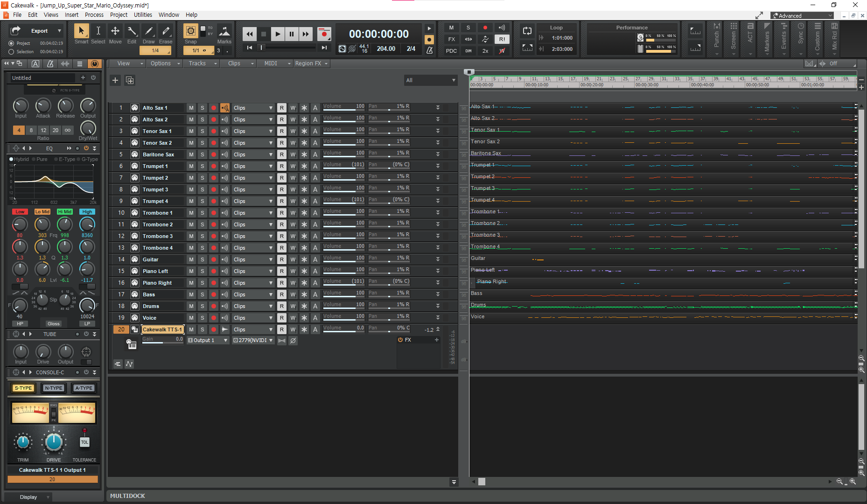Click the Add Track Folder icon
This screenshot has height=504, width=867.
(130, 80)
